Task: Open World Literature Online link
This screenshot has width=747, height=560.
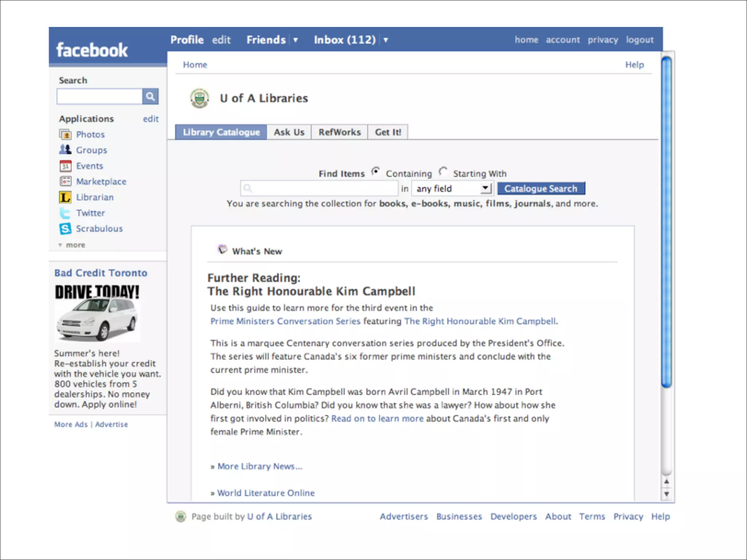Action: click(266, 493)
